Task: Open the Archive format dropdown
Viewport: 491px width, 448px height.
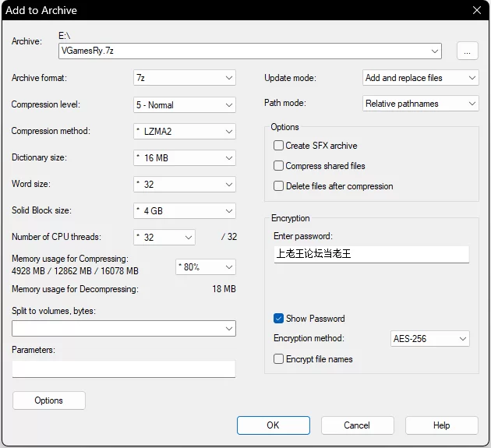Action: (x=185, y=78)
